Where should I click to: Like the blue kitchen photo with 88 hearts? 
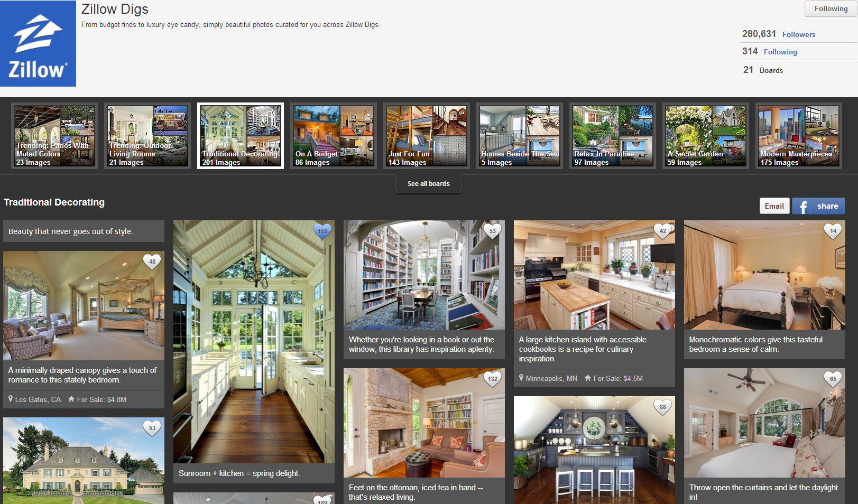pos(663,407)
